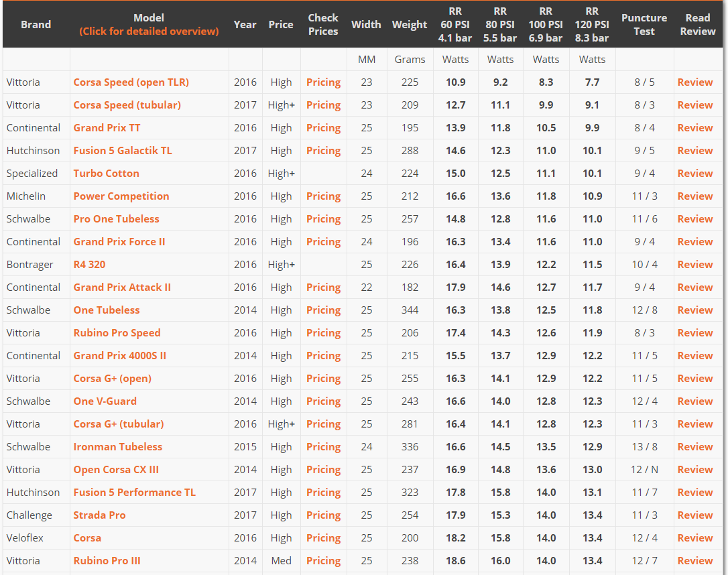Open Ironman Tubeless model overview
728x575 pixels.
pyautogui.click(x=118, y=446)
